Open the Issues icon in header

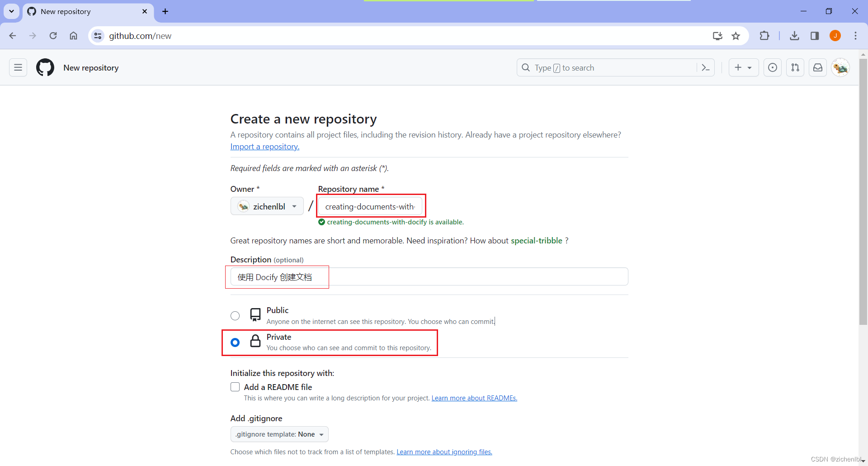773,67
